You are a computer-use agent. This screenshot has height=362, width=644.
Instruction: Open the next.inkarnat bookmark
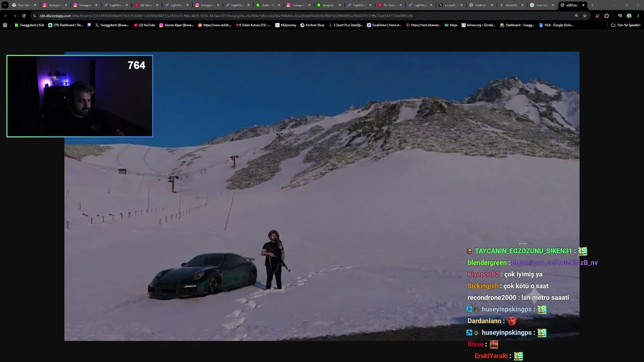[423, 25]
